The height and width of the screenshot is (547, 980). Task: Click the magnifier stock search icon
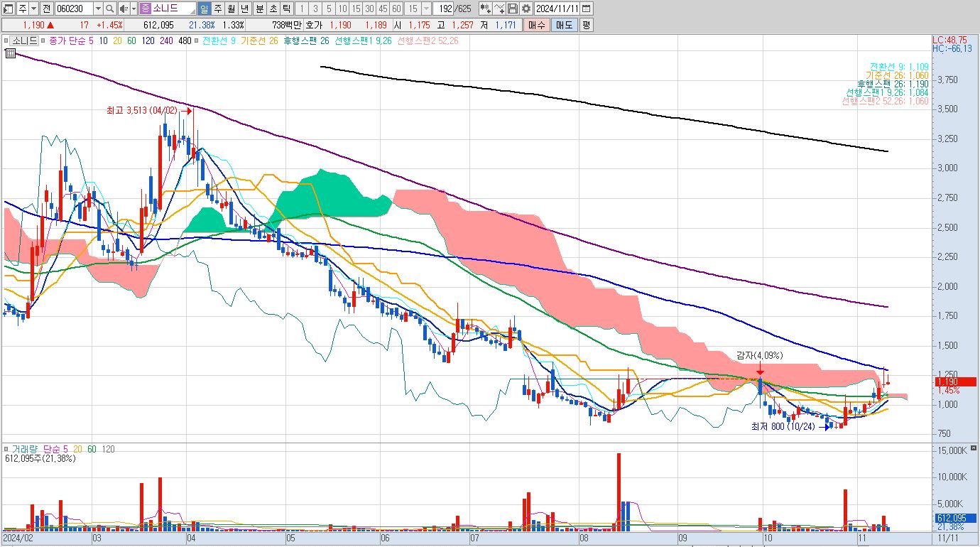pyautogui.click(x=110, y=9)
